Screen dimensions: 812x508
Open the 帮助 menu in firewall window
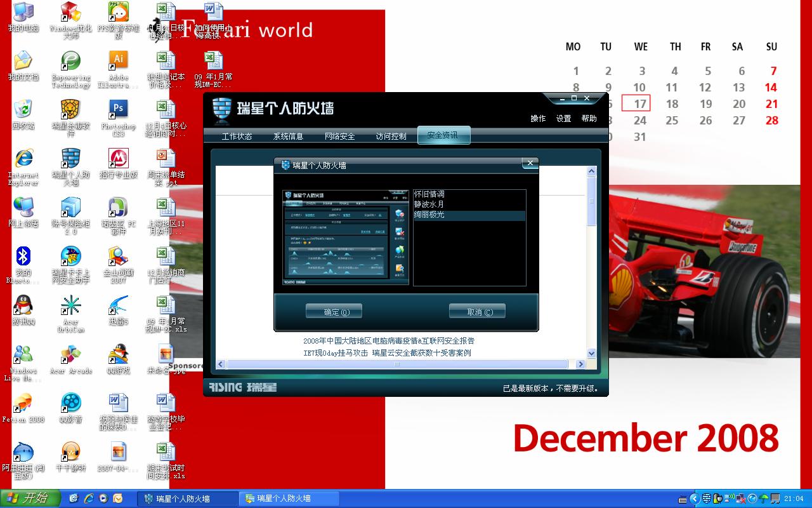pos(589,119)
